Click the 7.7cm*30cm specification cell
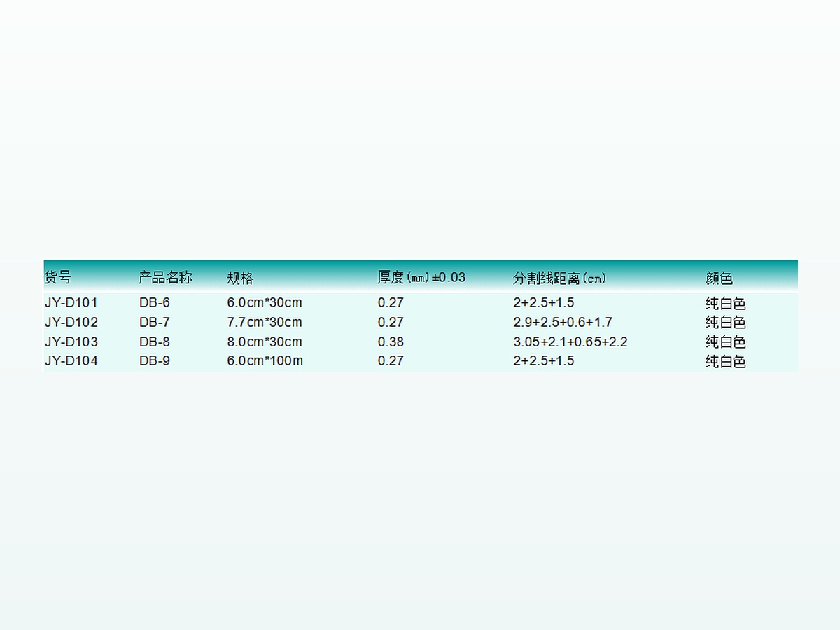Image resolution: width=840 pixels, height=630 pixels. click(x=265, y=323)
